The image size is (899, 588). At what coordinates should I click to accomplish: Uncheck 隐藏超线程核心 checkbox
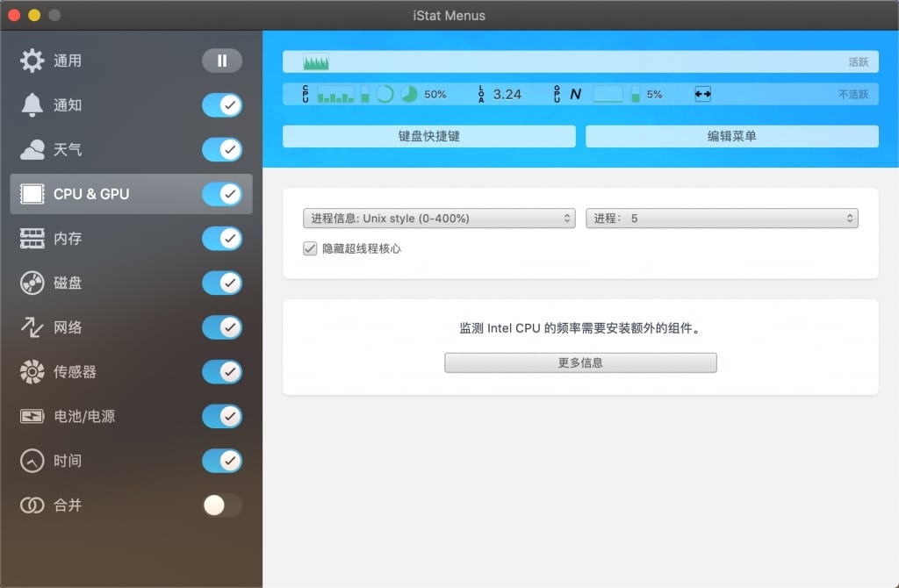[x=310, y=248]
